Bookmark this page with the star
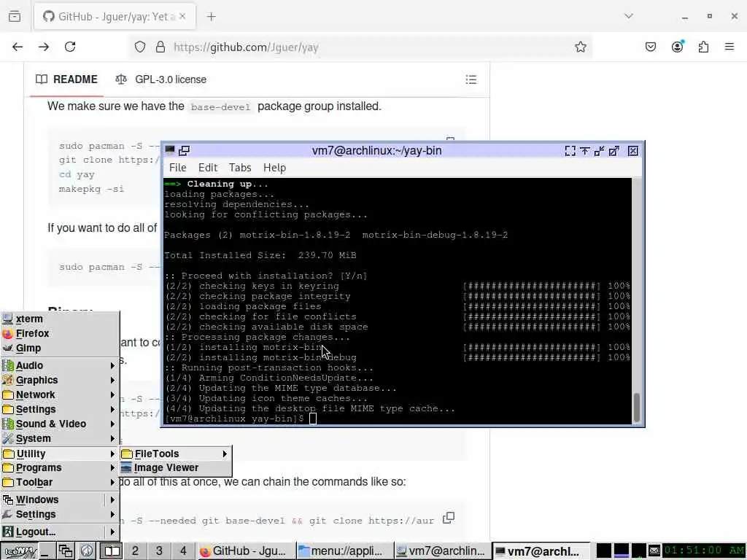747x560 pixels. 580,47
